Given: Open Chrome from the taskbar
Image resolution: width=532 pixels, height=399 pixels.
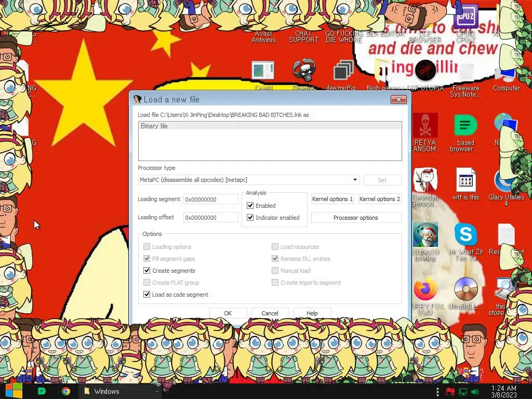Looking at the screenshot, I should pyautogui.click(x=66, y=391).
